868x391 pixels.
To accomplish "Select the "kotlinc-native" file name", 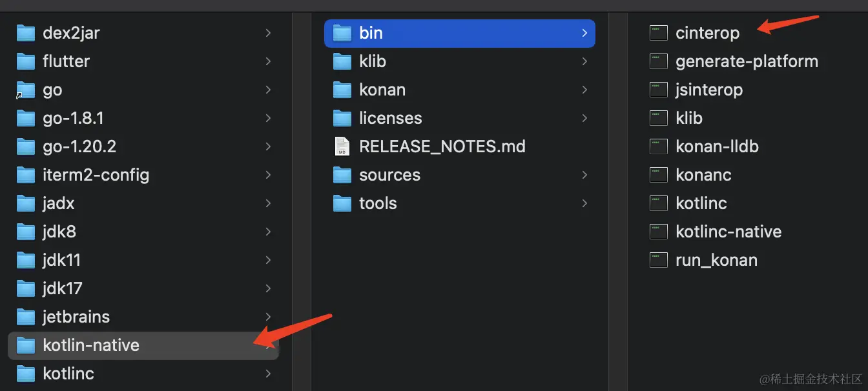I will tap(728, 232).
